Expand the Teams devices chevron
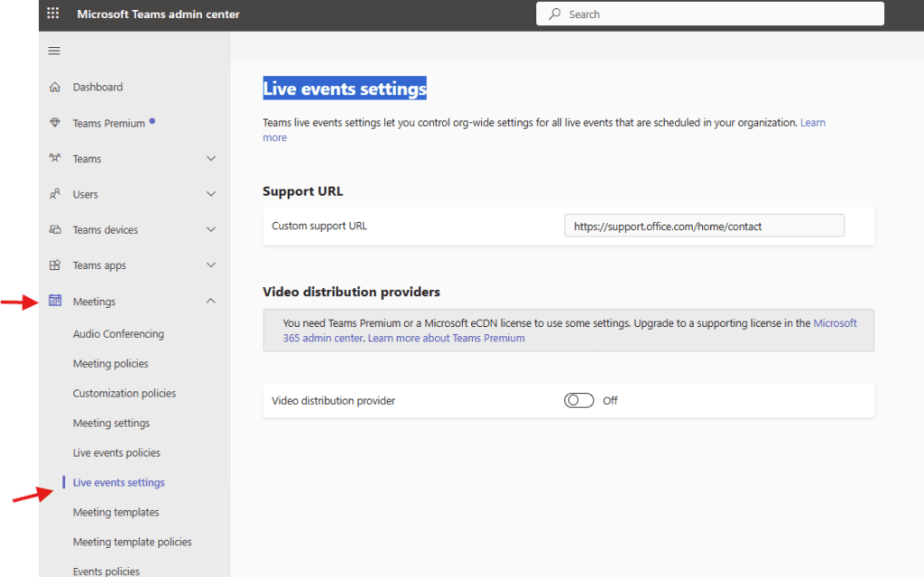924x577 pixels. (211, 230)
